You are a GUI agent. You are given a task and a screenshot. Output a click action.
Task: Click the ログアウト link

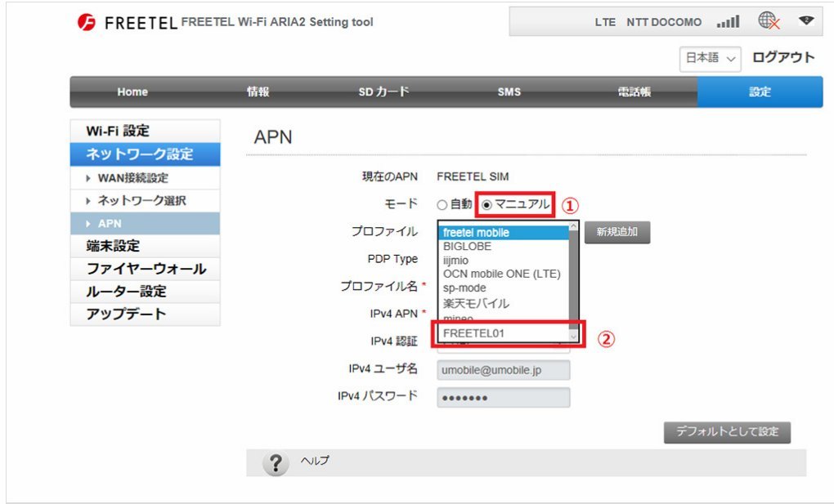click(783, 58)
